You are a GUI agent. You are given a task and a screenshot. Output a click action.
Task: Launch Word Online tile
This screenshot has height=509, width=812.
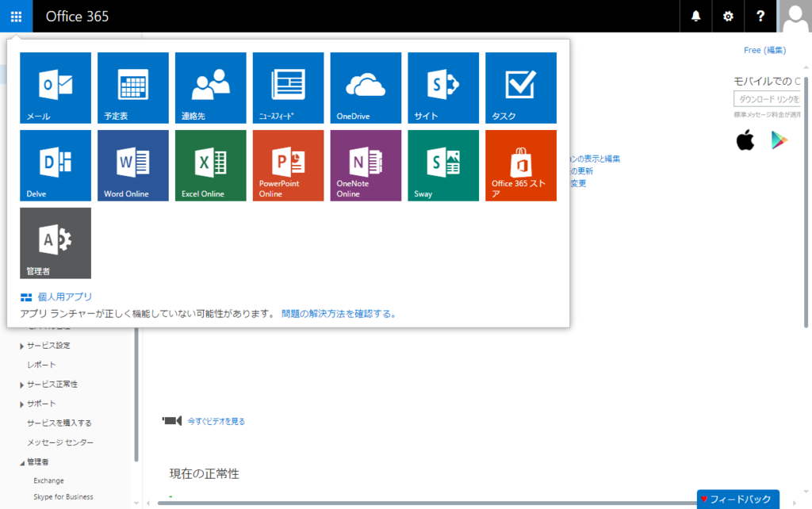click(133, 165)
